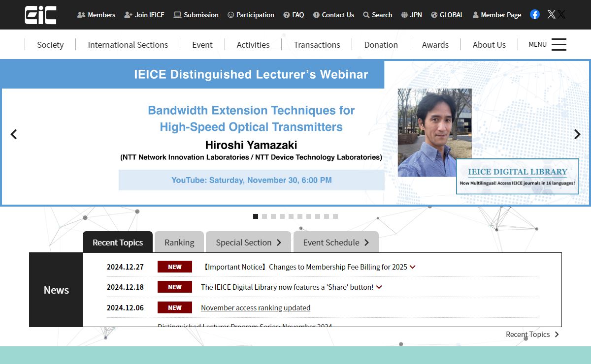Click Hiroshi Yamazaki's photo
Image resolution: width=591 pixels, height=364 pixels.
tap(435, 133)
